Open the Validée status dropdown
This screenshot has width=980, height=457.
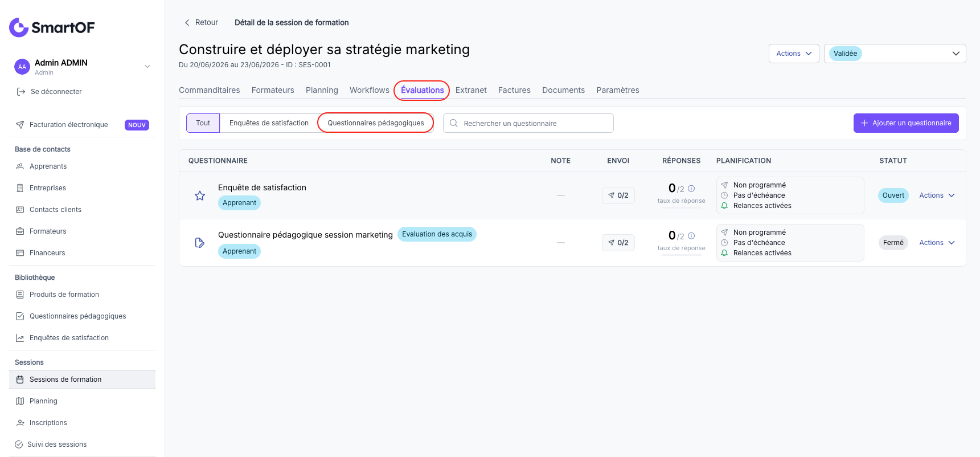pos(895,54)
